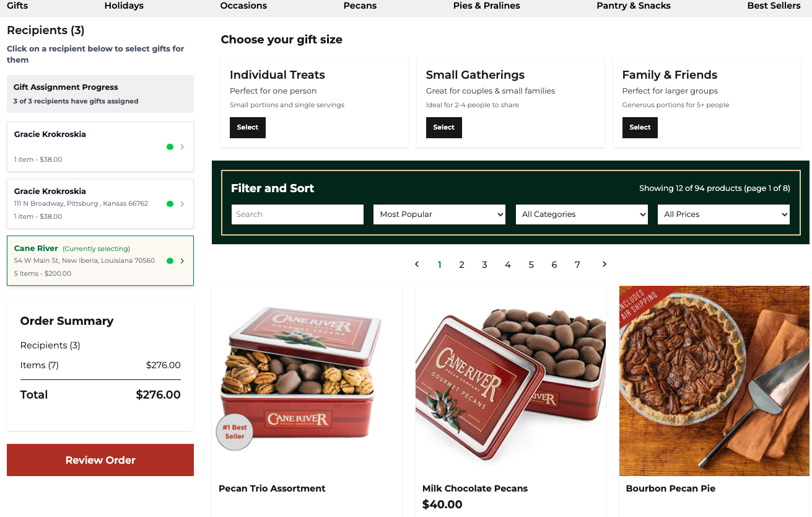Open the Pies & Pralines menu
The image size is (812, 517).
click(487, 6)
